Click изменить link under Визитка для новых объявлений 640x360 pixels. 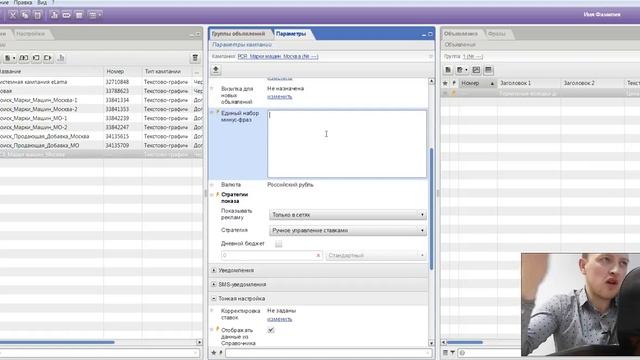click(280, 97)
